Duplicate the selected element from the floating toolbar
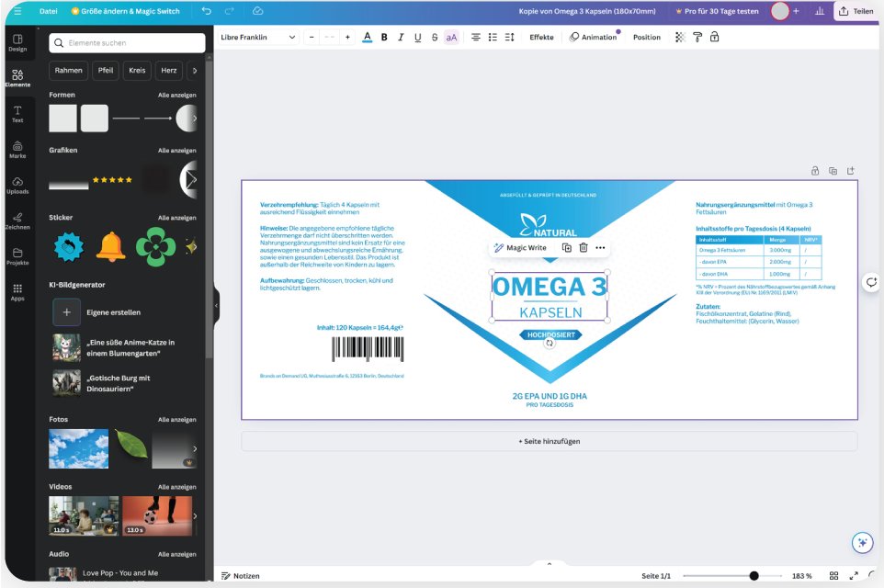The width and height of the screenshot is (884, 588). 566,248
